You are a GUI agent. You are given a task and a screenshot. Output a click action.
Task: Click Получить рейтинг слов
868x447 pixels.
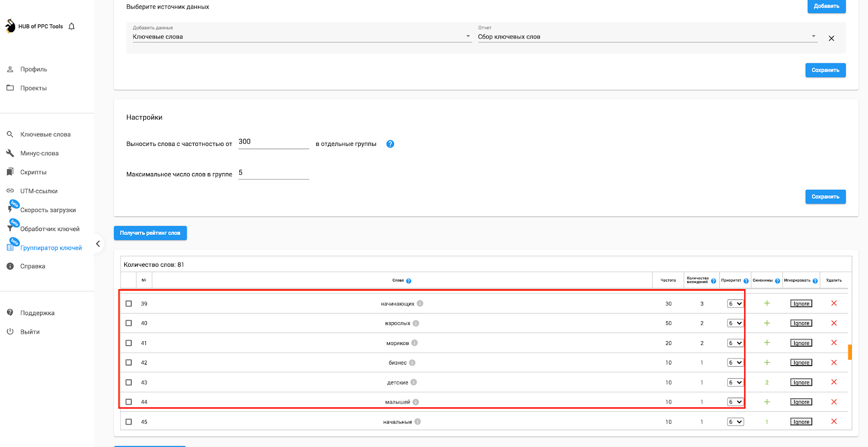click(150, 233)
